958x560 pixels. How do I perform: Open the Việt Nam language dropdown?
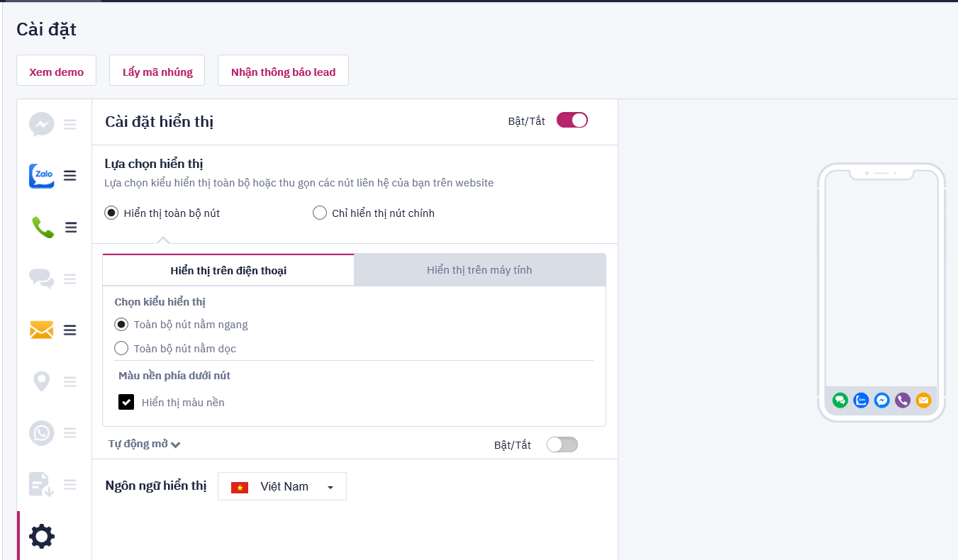282,486
